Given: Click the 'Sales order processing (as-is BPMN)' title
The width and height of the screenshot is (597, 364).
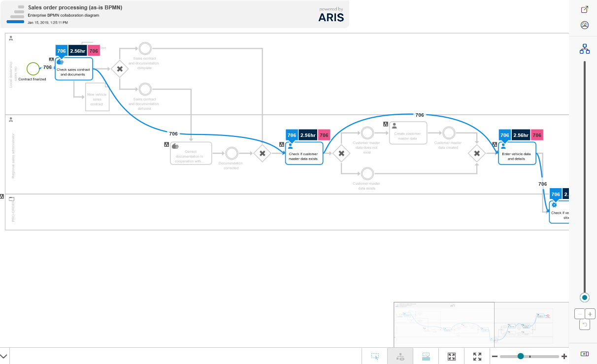Looking at the screenshot, I should pos(75,7).
